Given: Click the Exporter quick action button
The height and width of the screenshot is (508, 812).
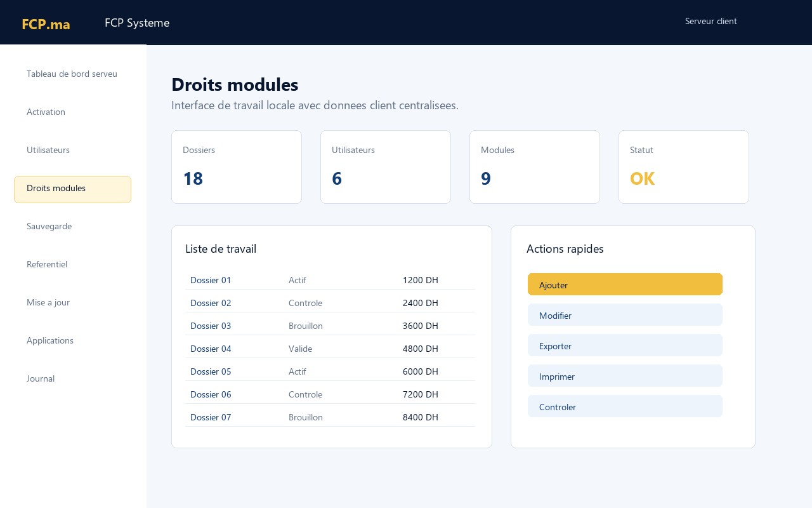Looking at the screenshot, I should coord(625,345).
